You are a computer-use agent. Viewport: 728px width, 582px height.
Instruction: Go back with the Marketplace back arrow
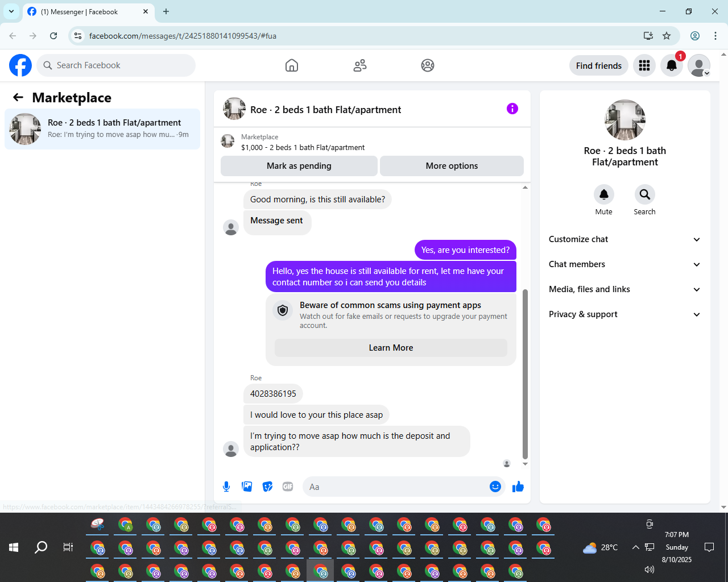click(x=18, y=97)
